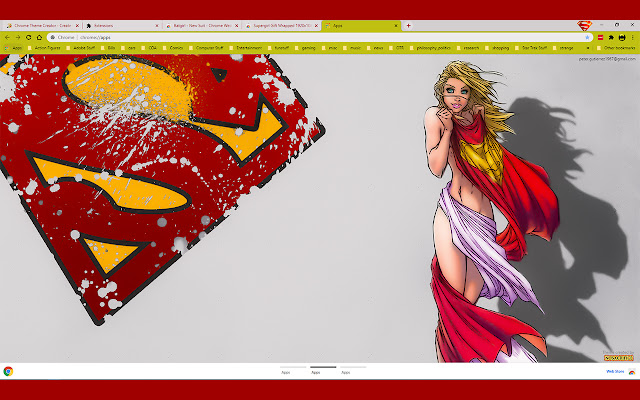
Task: Open the strange bookmark folder
Action: pos(563,48)
